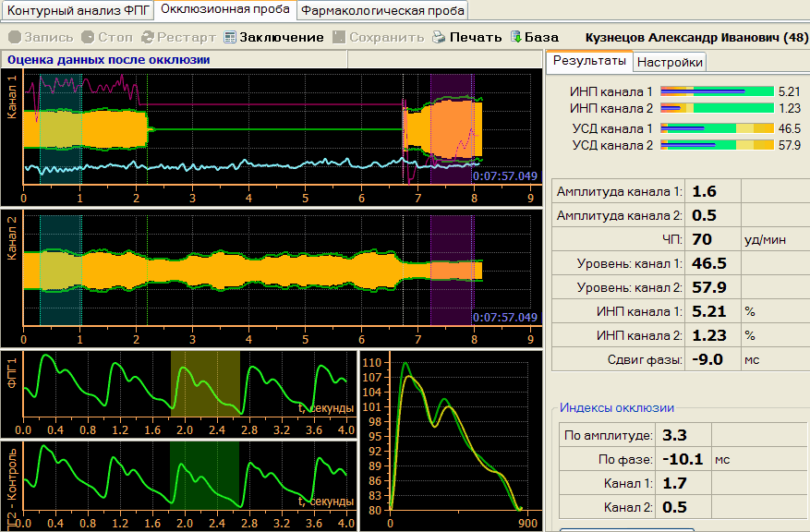Click the Запись record icon
Image resolution: width=810 pixels, height=532 pixels.
click(14, 38)
